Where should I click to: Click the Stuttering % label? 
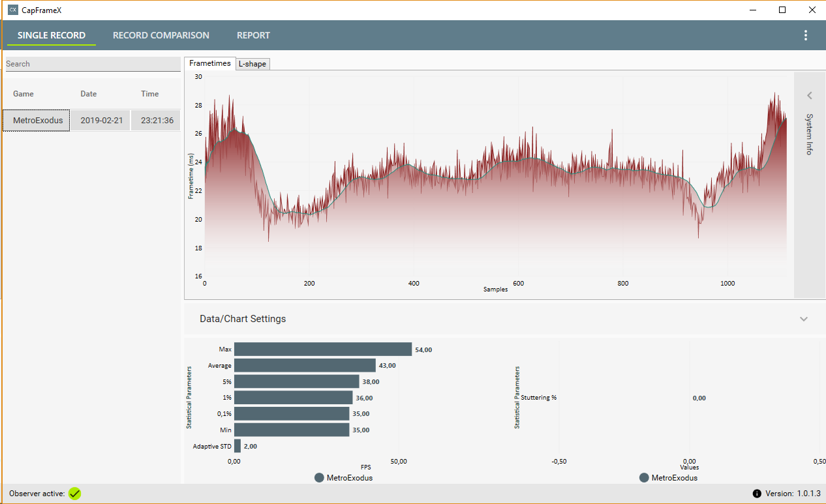click(x=538, y=398)
